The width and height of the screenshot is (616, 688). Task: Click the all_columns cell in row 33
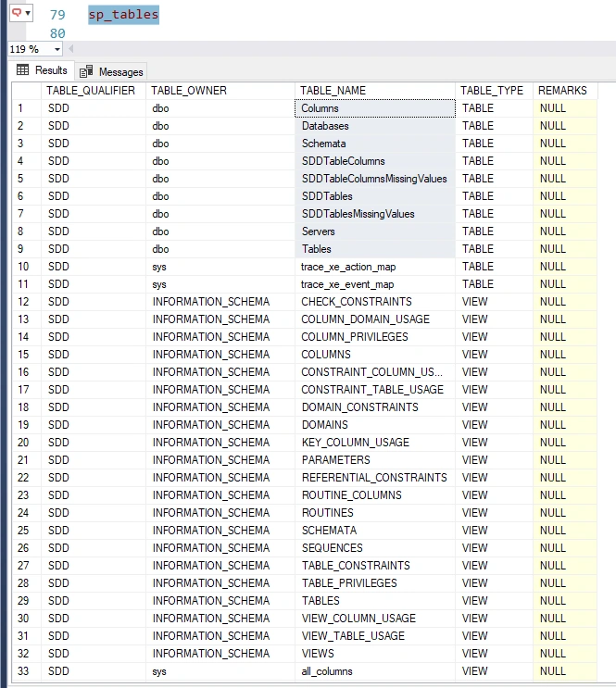tap(375, 671)
